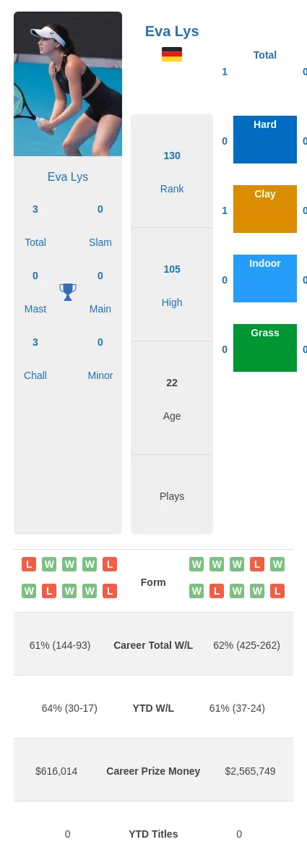
Task: Click the Slam titles count
Action: pos(100,209)
